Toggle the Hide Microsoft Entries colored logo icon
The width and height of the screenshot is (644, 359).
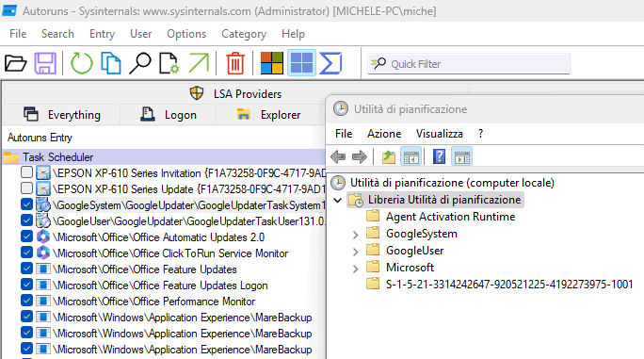click(x=272, y=63)
